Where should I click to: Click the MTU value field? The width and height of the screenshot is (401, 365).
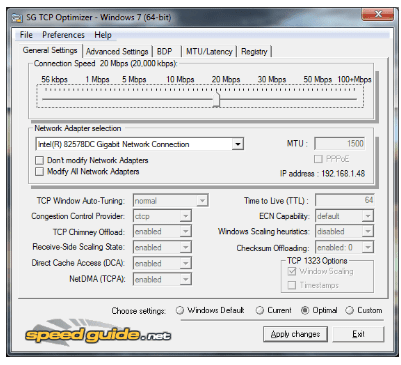[340, 144]
